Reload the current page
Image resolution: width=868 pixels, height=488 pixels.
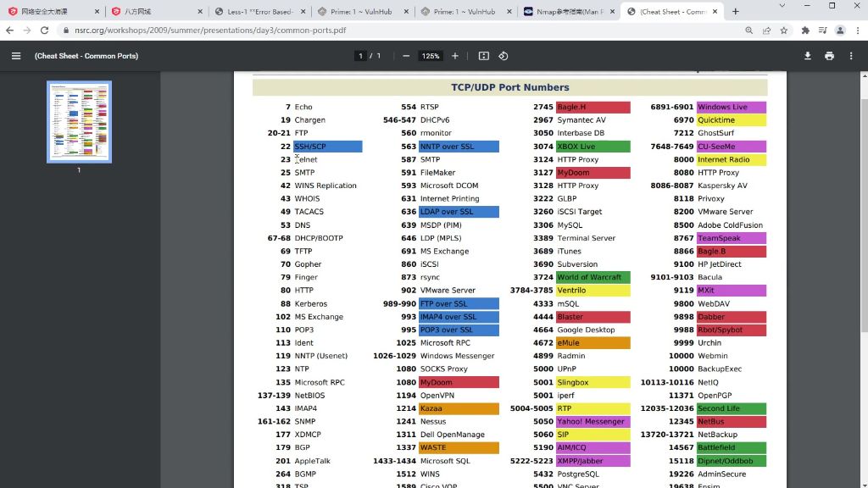click(x=44, y=30)
